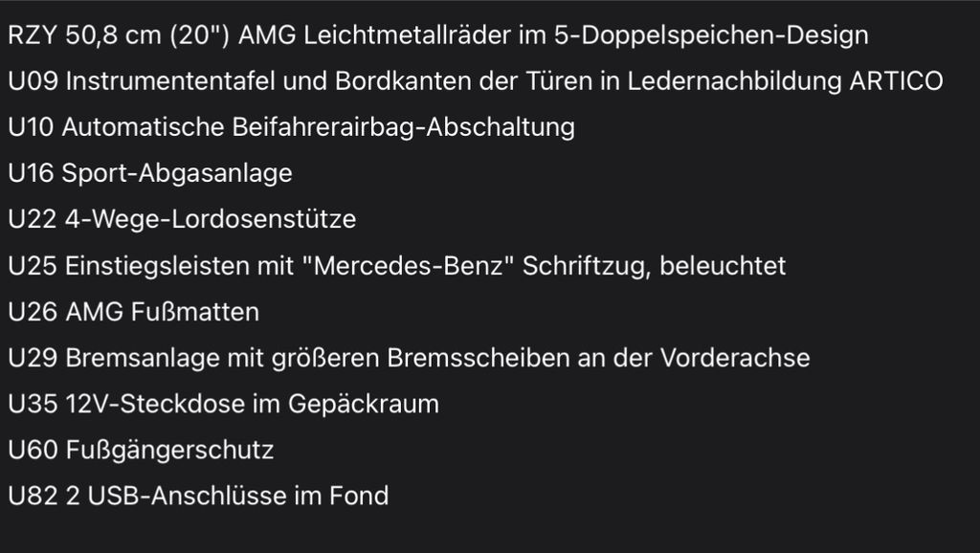
Task: Select U10 Automatische Beifahrerairbag-Abschaltung
Action: click(291, 127)
